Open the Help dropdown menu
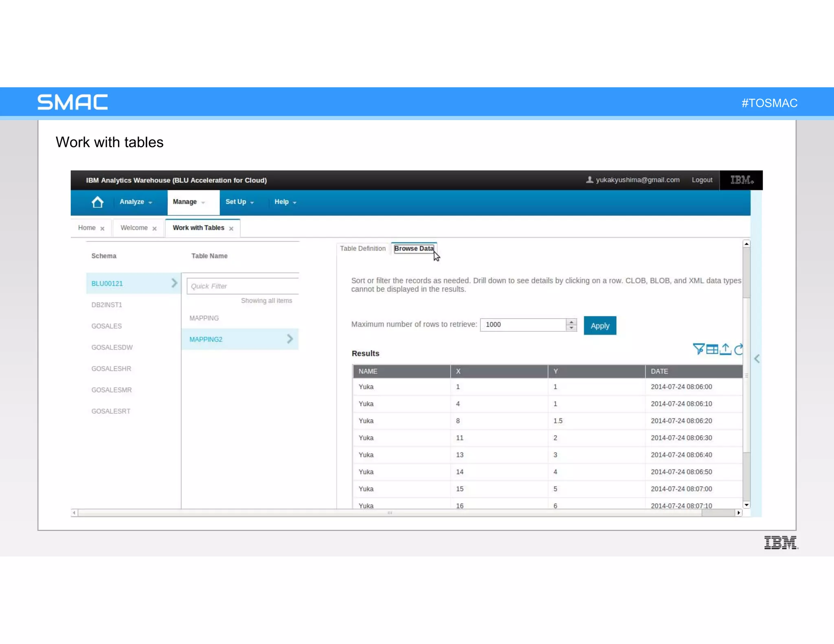Viewport: 834px width, 644px height. (x=285, y=202)
